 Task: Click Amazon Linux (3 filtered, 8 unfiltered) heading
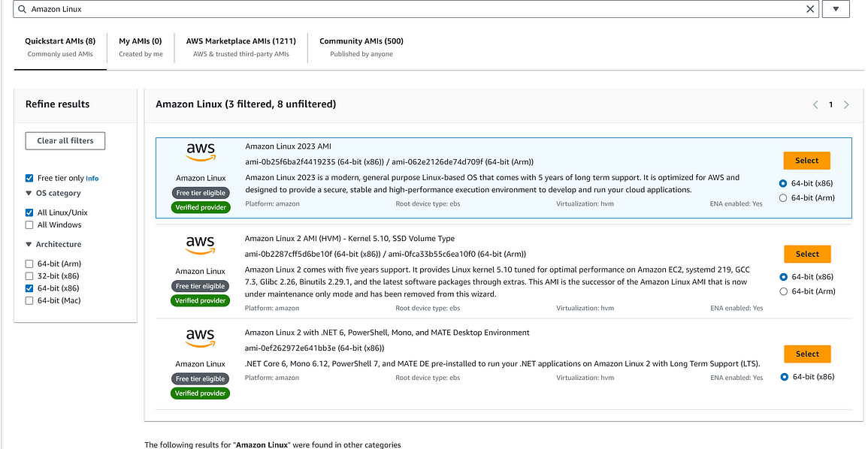click(x=246, y=104)
